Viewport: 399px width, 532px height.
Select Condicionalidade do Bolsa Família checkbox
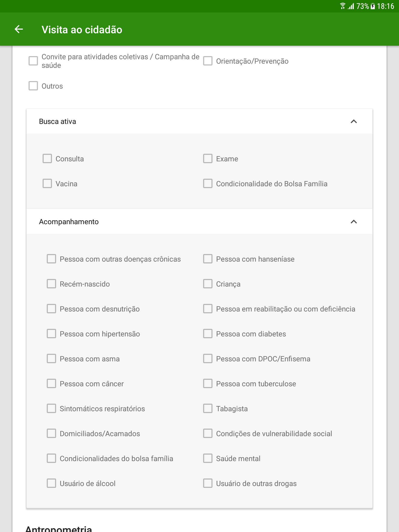pyautogui.click(x=208, y=183)
